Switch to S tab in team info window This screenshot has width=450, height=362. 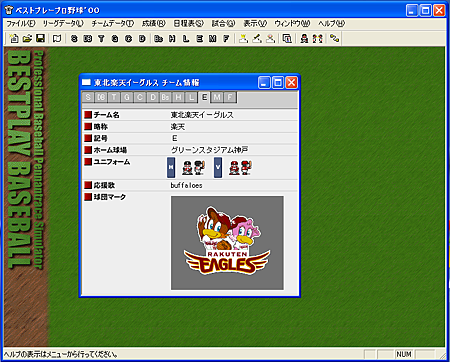pyautogui.click(x=88, y=97)
